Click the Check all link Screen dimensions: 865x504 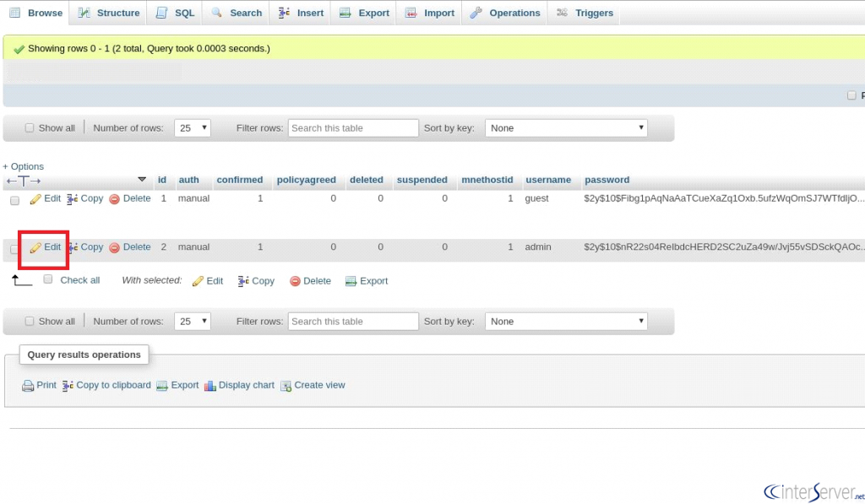(80, 280)
